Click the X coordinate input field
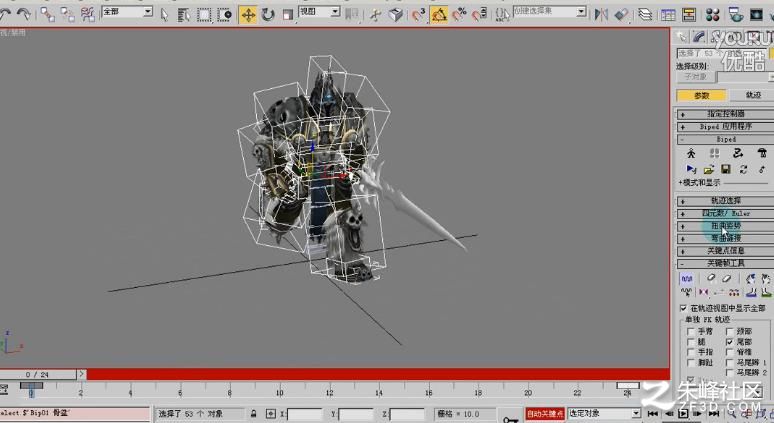 pos(304,414)
